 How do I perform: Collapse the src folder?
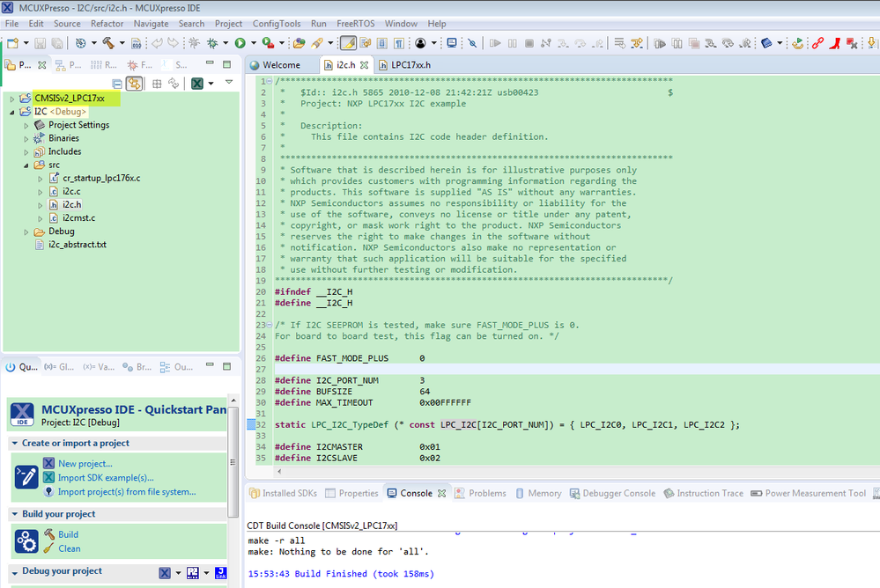tap(26, 165)
